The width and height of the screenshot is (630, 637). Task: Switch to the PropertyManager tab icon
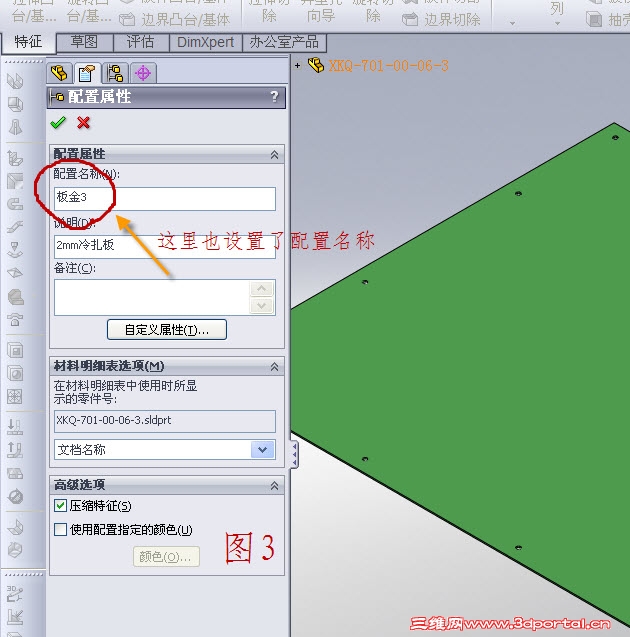click(x=87, y=73)
